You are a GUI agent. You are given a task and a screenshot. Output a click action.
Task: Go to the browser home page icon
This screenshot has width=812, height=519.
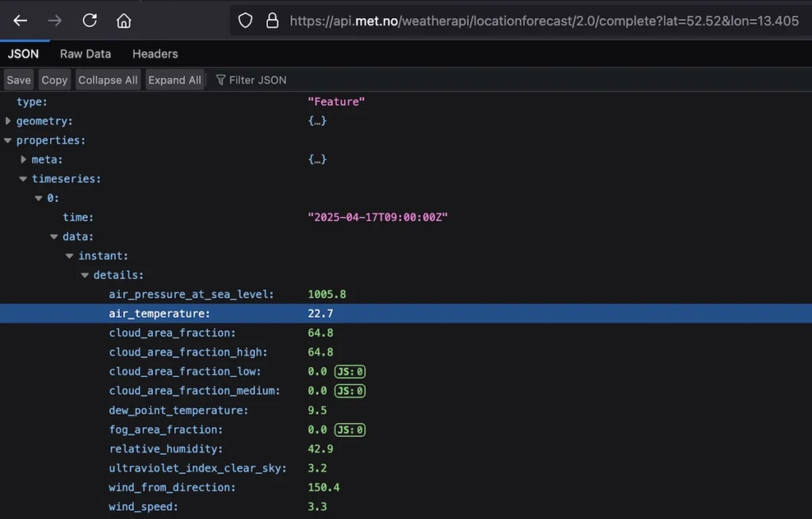coord(124,21)
